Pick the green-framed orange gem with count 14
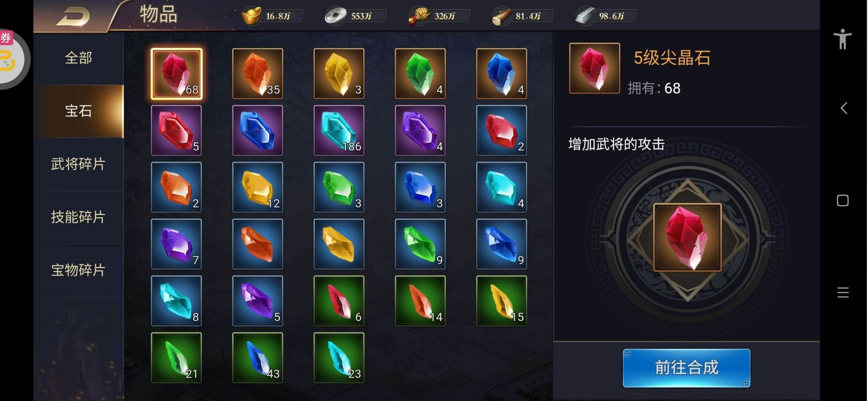 coord(420,301)
